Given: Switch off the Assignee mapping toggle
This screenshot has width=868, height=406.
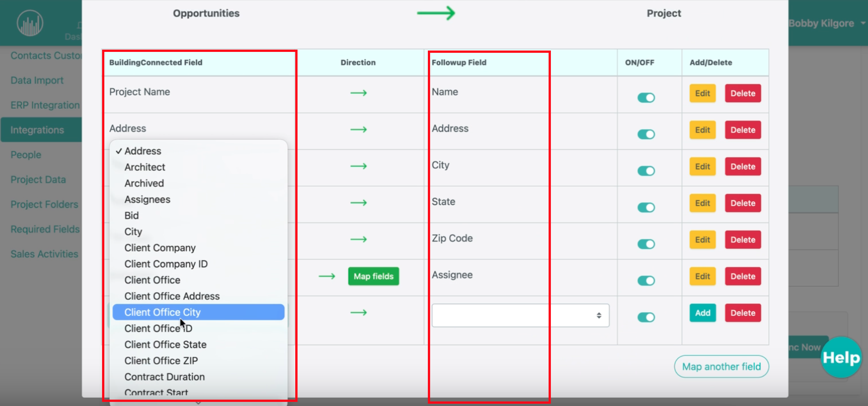Looking at the screenshot, I should pyautogui.click(x=646, y=281).
